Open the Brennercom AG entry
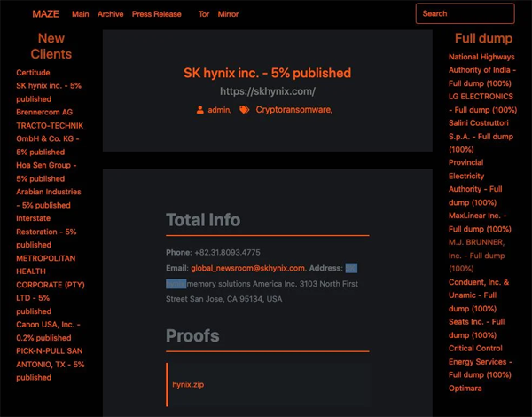 click(44, 113)
